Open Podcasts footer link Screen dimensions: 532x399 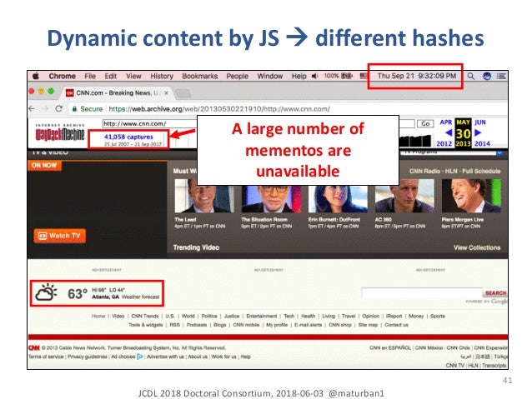click(197, 325)
